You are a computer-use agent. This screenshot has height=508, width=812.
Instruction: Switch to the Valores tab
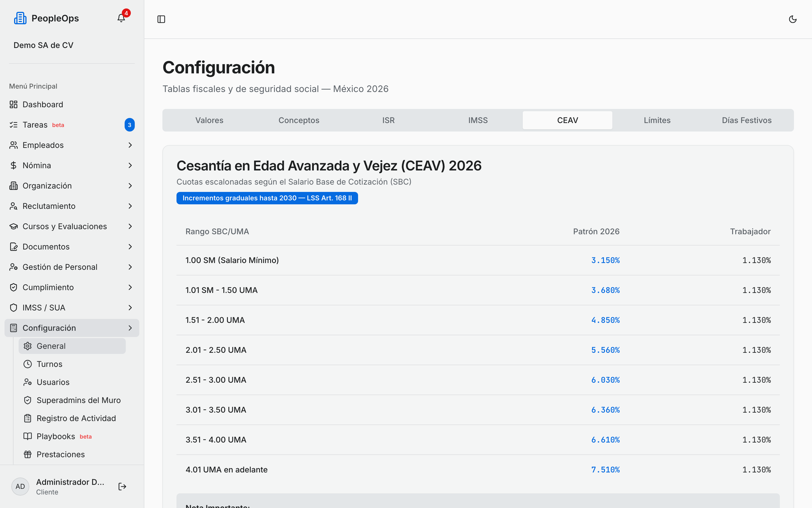click(x=209, y=120)
